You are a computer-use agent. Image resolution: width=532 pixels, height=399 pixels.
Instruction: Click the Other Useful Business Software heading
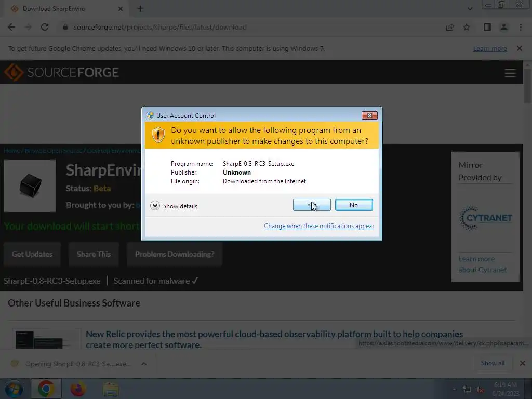[x=74, y=303]
